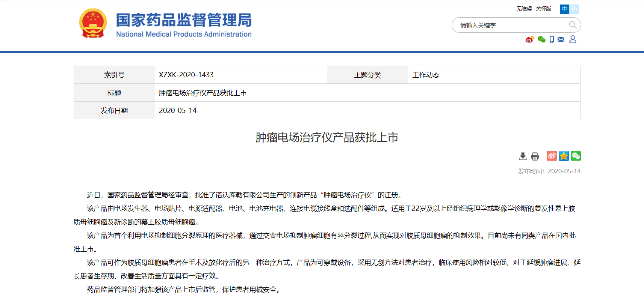Click the 发布日期 label cell
The height and width of the screenshot is (305, 644).
(x=114, y=110)
